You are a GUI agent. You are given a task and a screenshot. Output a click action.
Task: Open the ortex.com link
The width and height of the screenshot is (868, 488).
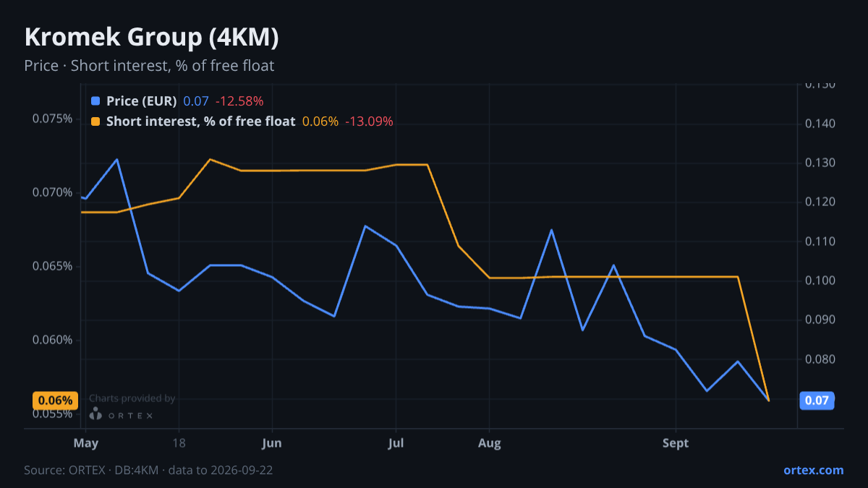point(813,470)
